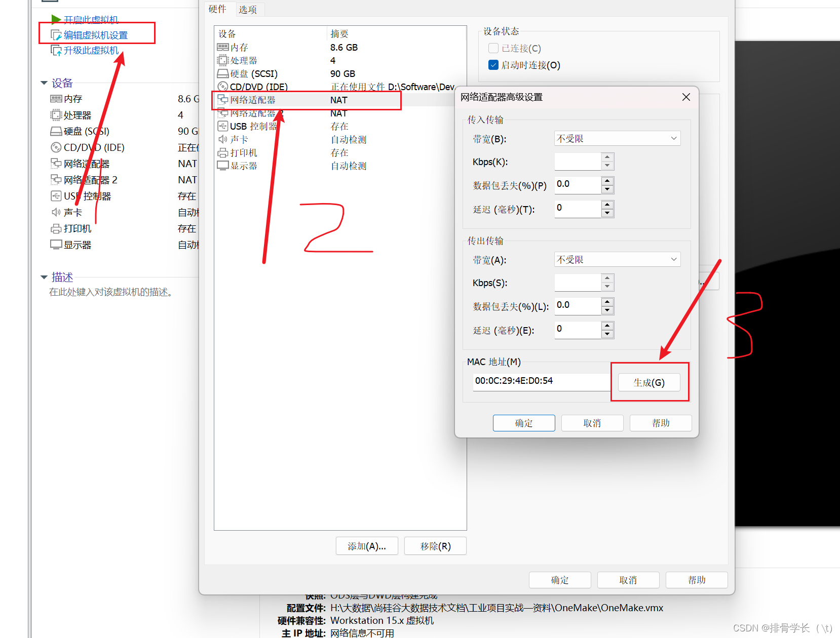Screen dimensions: 840x638
Task: Collapse the 设备 section in left panel
Action: point(44,83)
